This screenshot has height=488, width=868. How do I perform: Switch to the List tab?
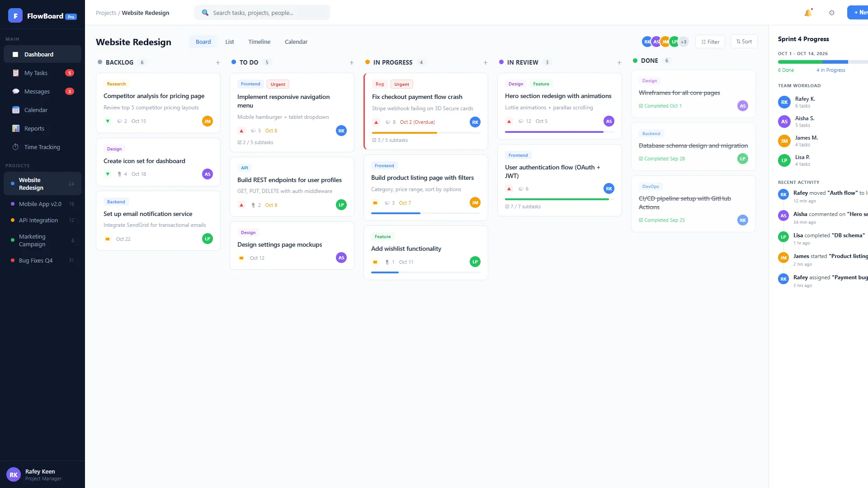[230, 42]
